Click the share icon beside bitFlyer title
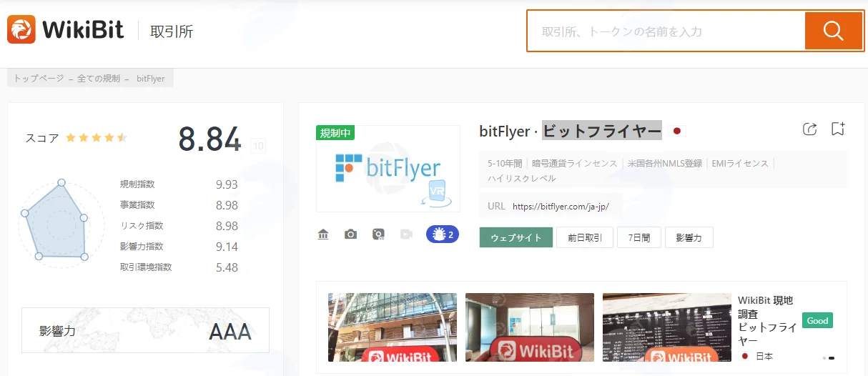Screen dimensions: 868x376 809,129
